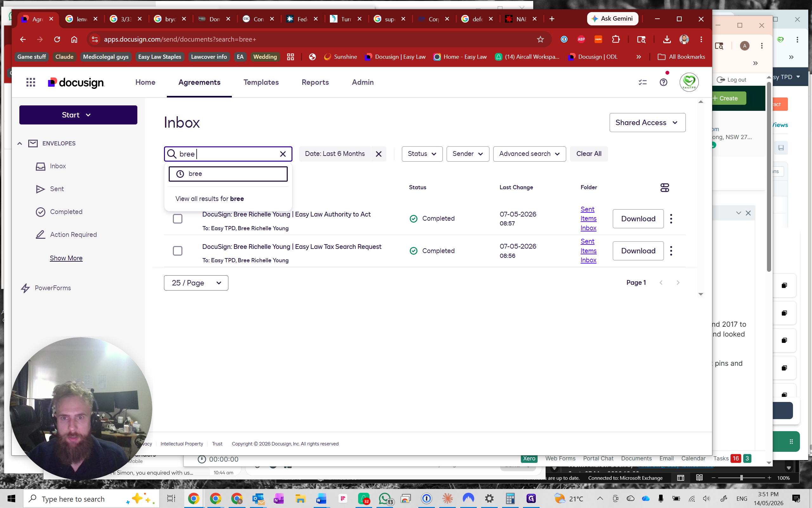This screenshot has width=812, height=508.
Task: Go to next results page arrow
Action: click(678, 283)
